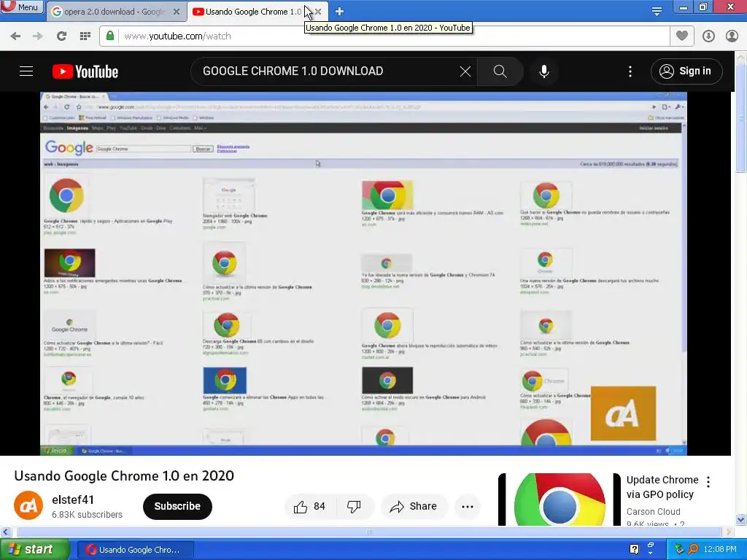Open Update Chrome via GPO policy title
The width and height of the screenshot is (747, 560).
(x=662, y=487)
